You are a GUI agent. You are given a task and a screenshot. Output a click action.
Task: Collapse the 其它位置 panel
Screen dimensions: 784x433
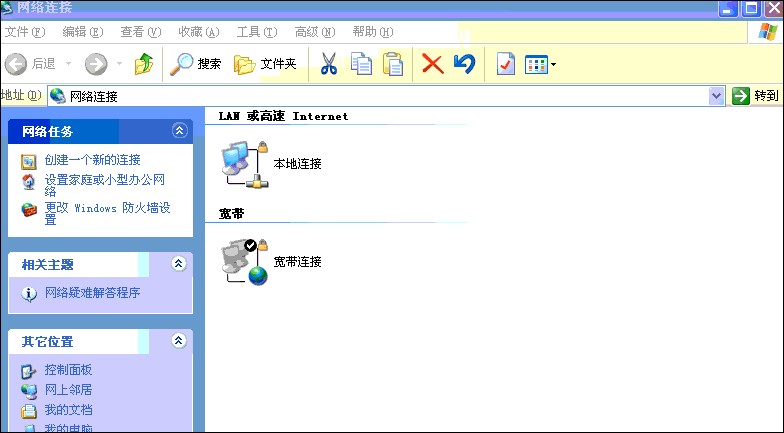(179, 340)
